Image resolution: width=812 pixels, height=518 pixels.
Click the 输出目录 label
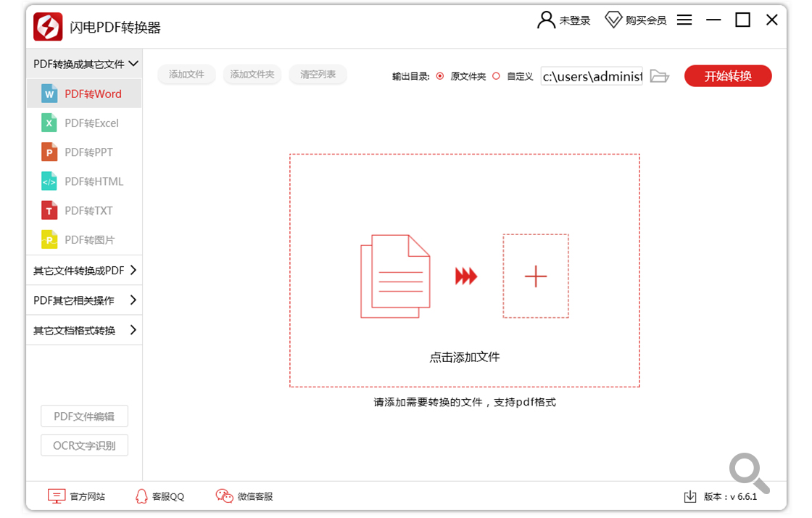(410, 77)
